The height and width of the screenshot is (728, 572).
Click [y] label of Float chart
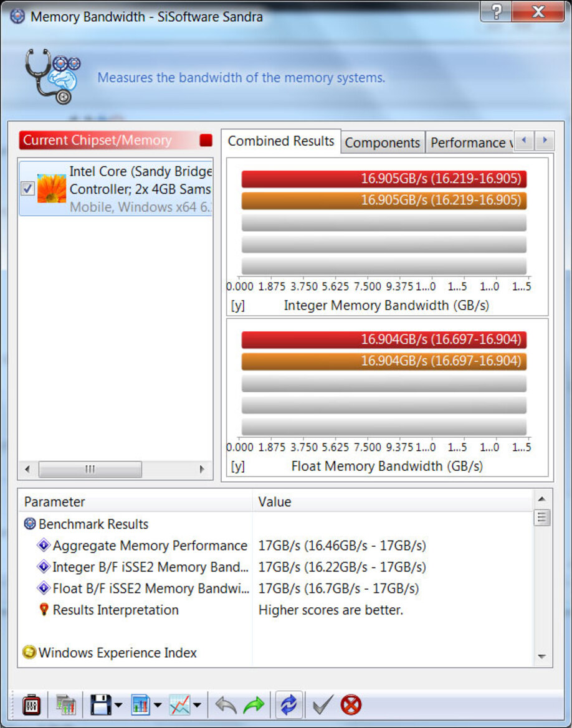point(237,466)
